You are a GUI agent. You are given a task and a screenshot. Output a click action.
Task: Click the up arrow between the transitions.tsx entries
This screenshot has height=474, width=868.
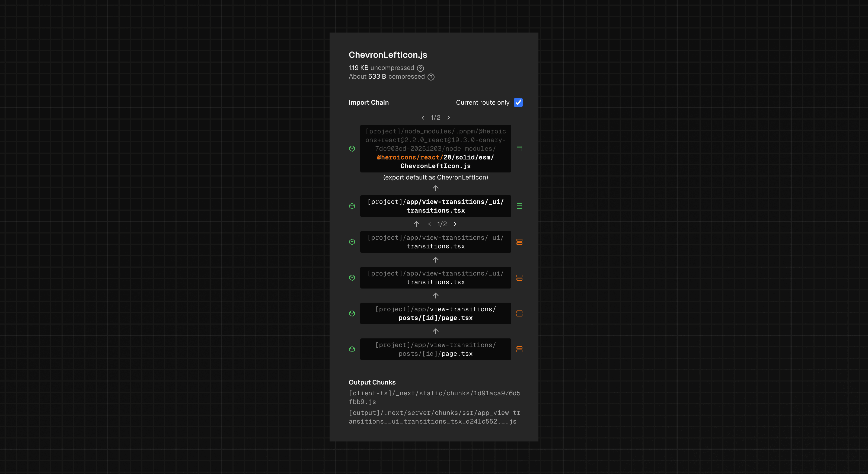[435, 260]
